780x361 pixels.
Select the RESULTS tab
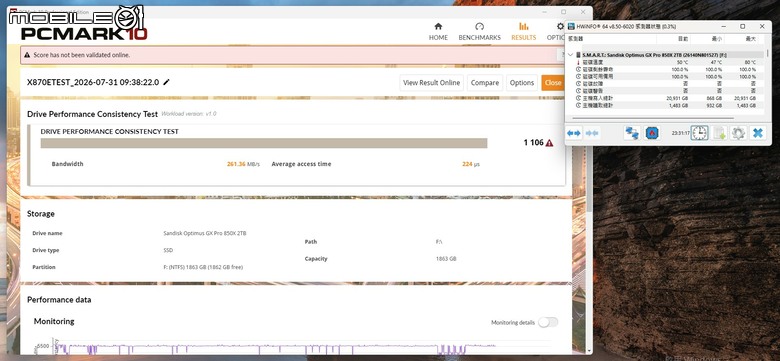pos(523,32)
